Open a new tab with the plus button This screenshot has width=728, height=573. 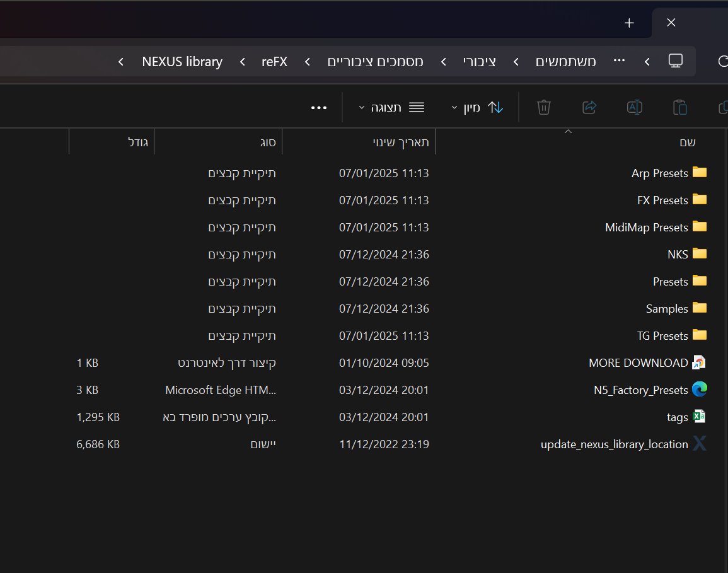point(629,23)
